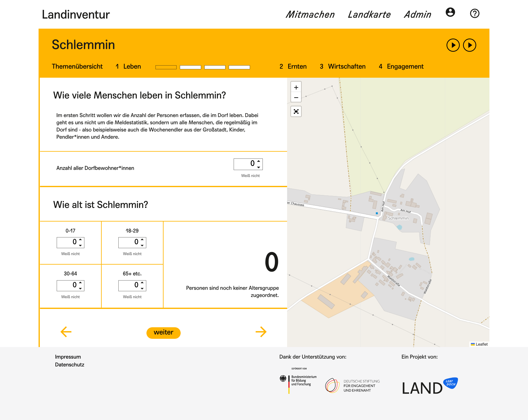Screen dimensions: 528x420
Task: Go back with the left arrow
Action: pos(66,332)
